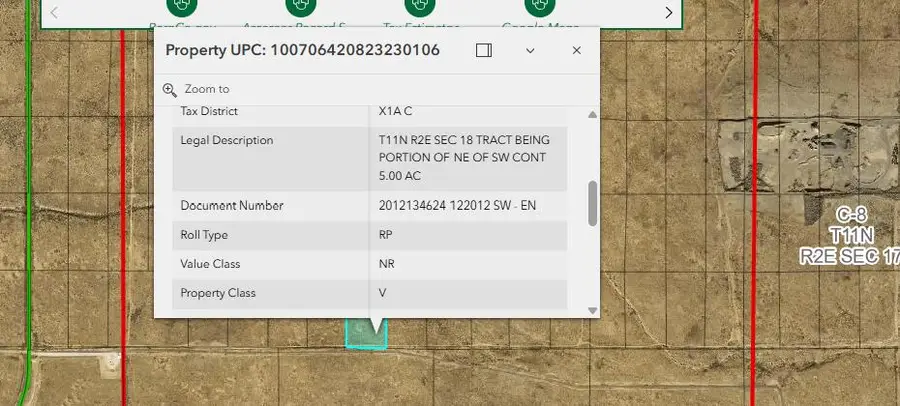The width and height of the screenshot is (900, 406).
Task: Collapse the Property UPC popup
Action: point(530,51)
